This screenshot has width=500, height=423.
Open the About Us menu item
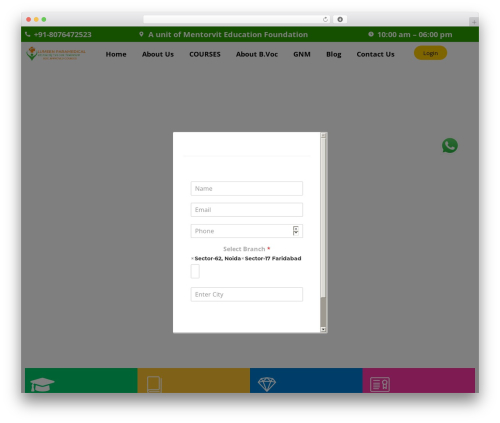click(x=158, y=54)
